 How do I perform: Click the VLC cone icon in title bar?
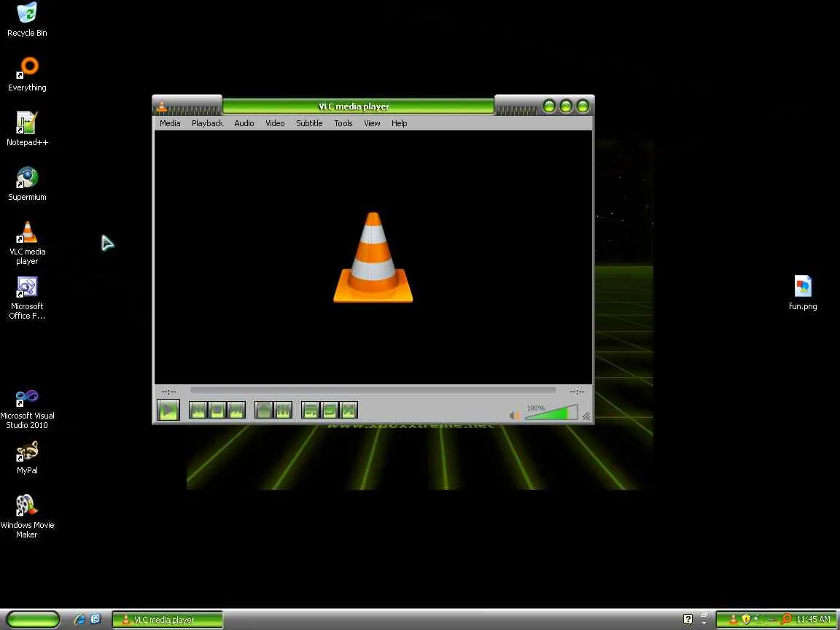coord(162,106)
